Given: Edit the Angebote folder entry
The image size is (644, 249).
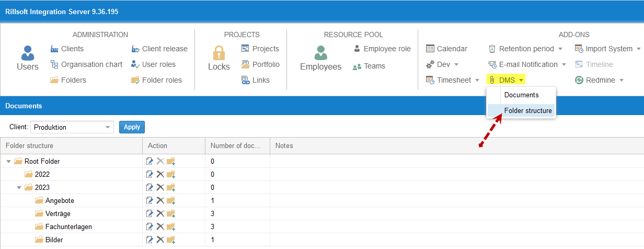Looking at the screenshot, I should click(x=150, y=200).
